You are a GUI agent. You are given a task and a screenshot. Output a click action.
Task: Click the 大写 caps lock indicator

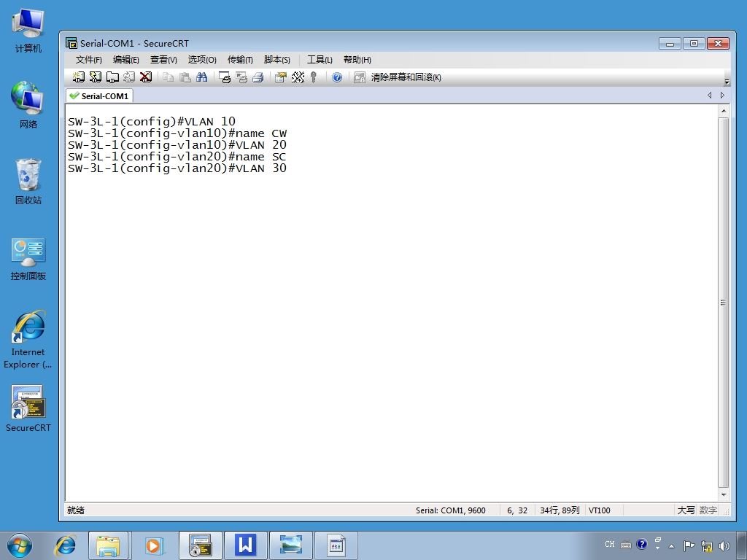coord(686,510)
